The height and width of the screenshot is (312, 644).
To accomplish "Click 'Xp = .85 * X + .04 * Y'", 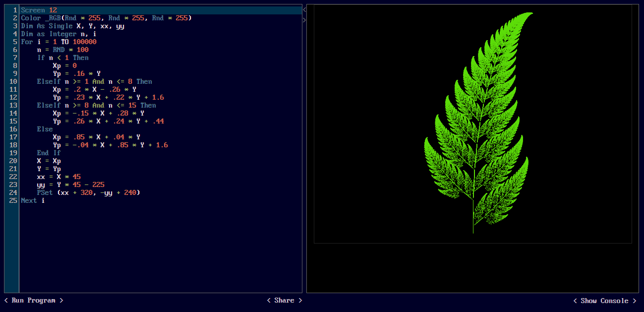I will pyautogui.click(x=96, y=137).
